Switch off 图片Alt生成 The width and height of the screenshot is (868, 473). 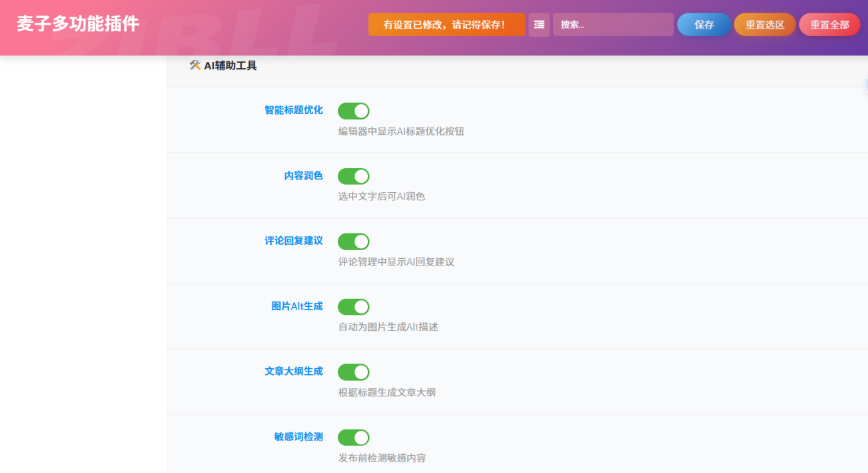(353, 307)
